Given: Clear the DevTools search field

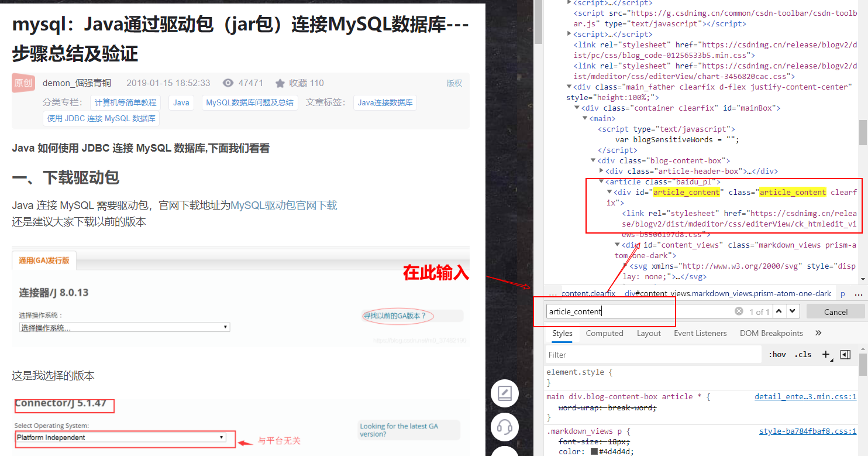Looking at the screenshot, I should pos(739,311).
